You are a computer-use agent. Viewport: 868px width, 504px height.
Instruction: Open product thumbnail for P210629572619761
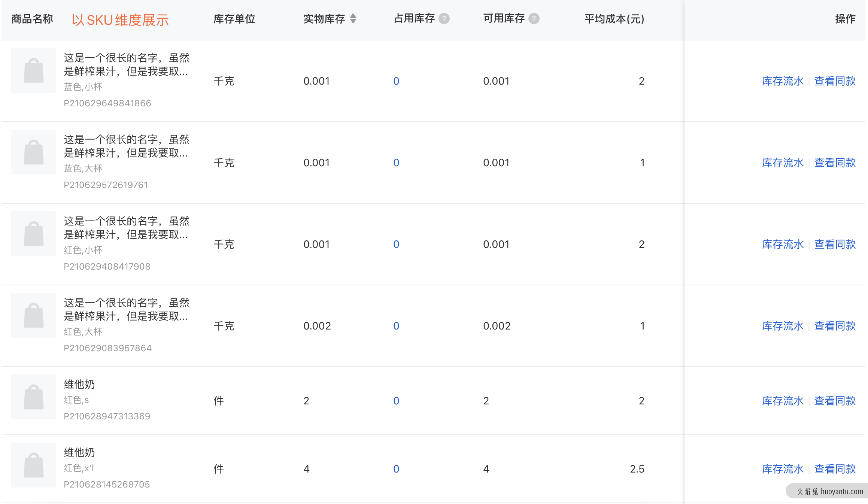point(34,152)
